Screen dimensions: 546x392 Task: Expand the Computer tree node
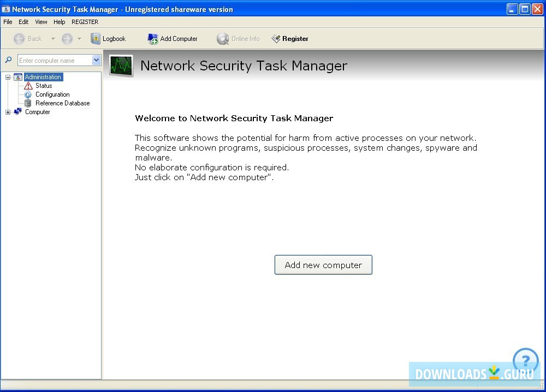8,112
